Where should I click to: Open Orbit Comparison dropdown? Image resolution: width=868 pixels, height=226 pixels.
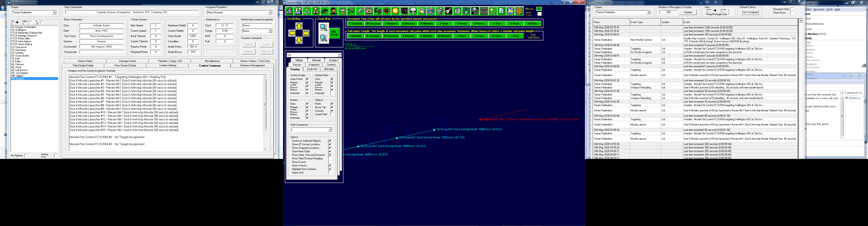[330, 130]
